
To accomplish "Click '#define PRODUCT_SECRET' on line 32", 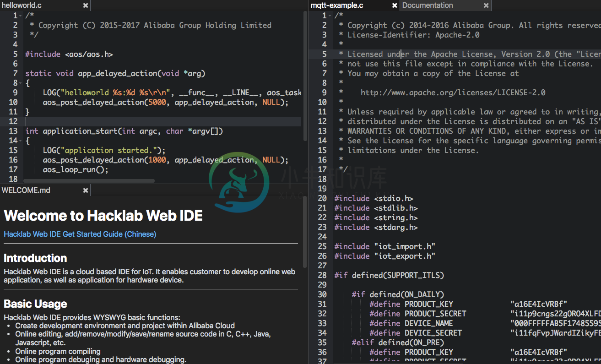I will (x=418, y=314).
